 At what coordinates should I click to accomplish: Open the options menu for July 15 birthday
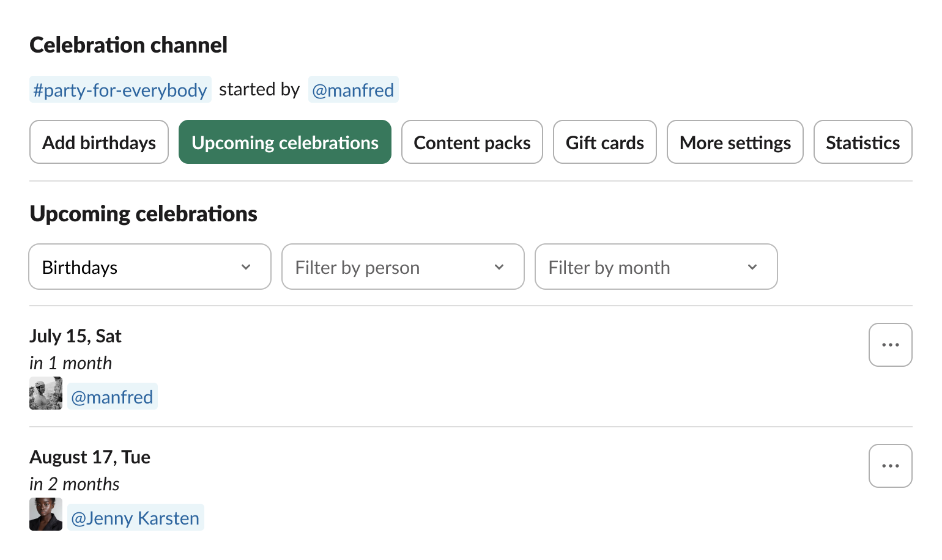(x=890, y=344)
